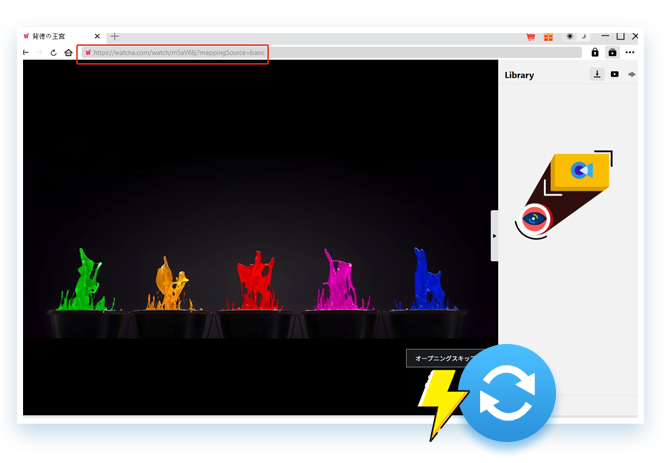Open the home page icon

(68, 53)
